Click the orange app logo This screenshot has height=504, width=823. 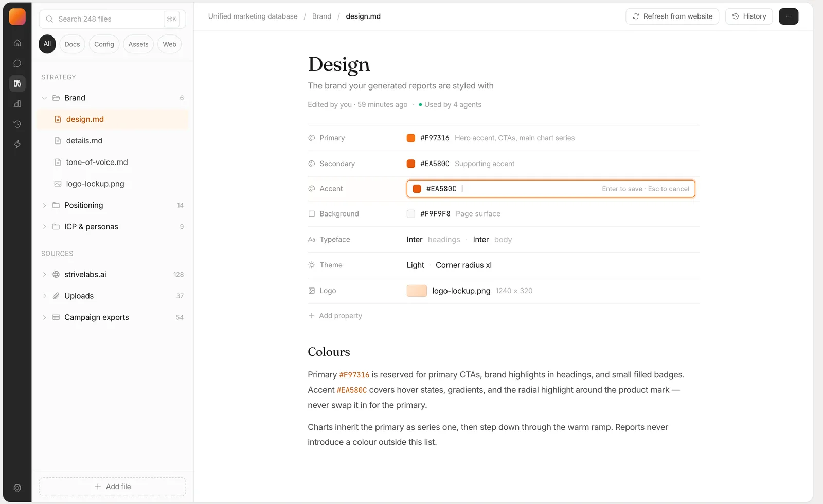click(x=17, y=16)
